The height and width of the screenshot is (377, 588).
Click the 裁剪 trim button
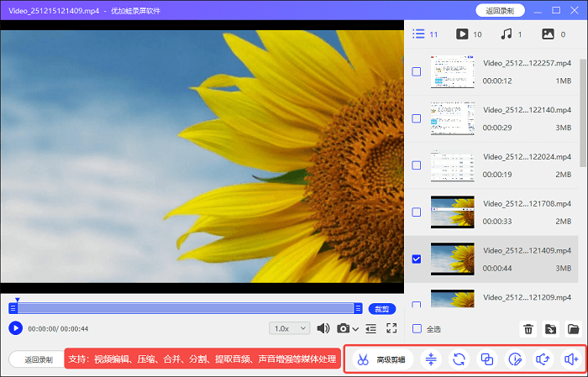[382, 308]
